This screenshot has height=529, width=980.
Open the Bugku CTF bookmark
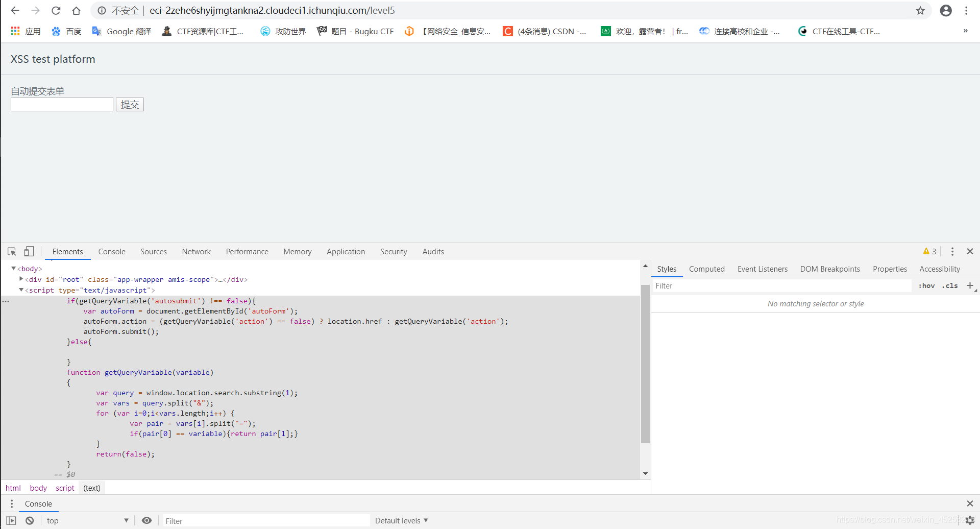click(x=356, y=31)
